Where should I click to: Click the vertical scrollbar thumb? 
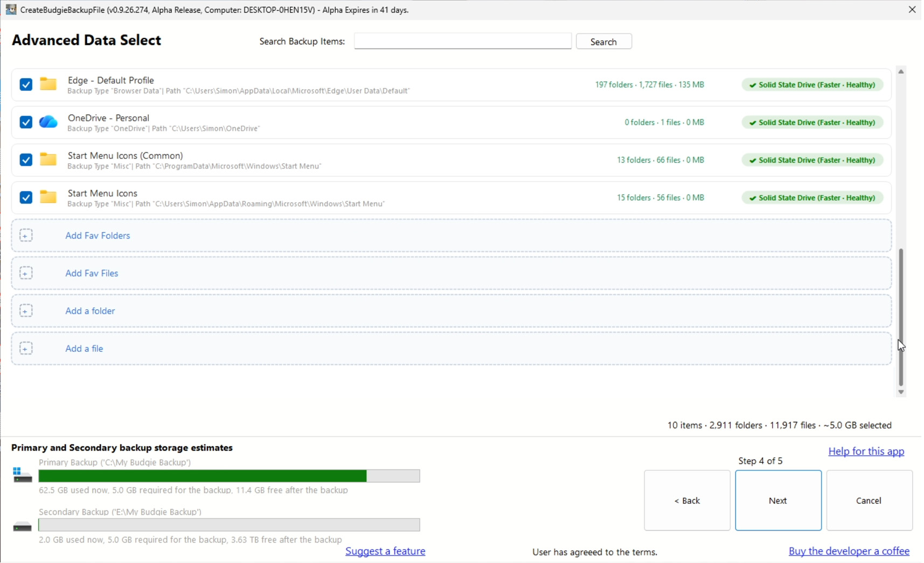tap(901, 317)
